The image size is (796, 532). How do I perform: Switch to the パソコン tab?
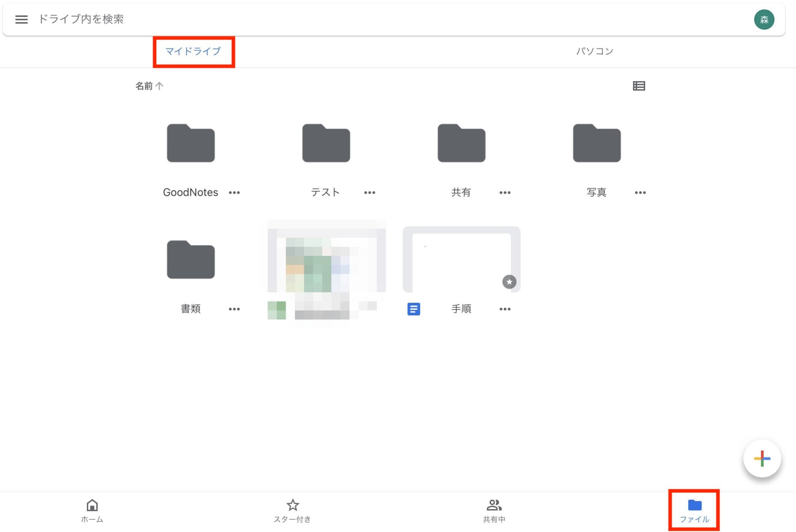[594, 51]
